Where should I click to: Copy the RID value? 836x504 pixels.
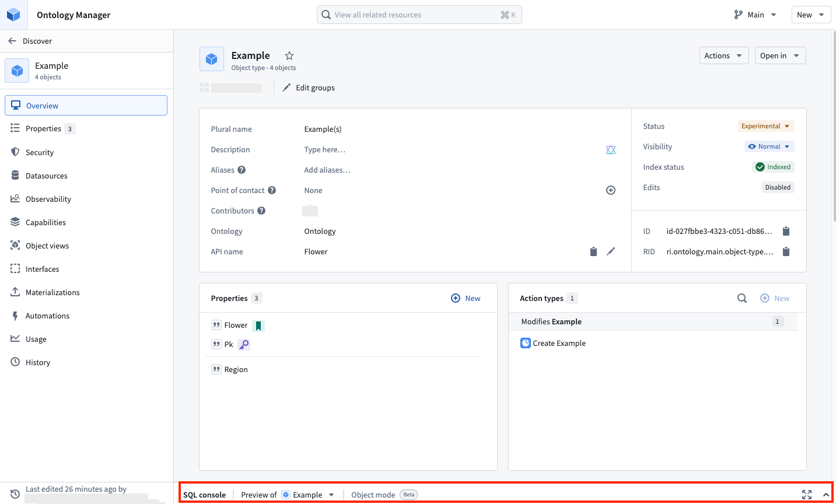pos(786,251)
